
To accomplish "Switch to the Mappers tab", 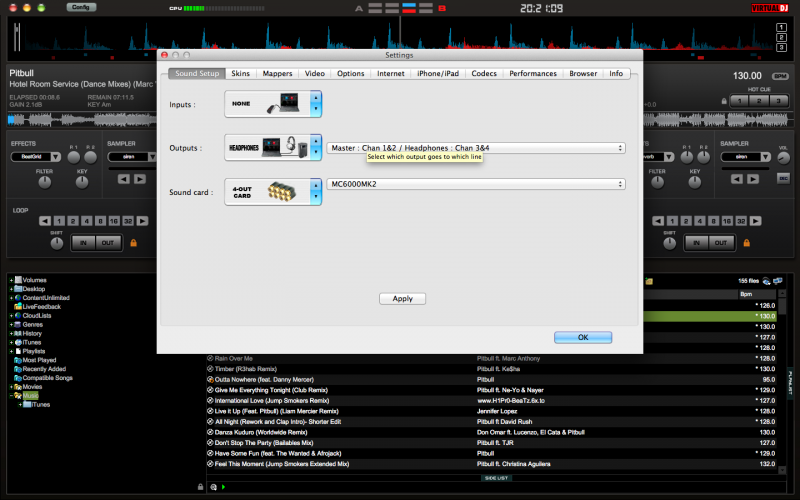I will (x=277, y=74).
